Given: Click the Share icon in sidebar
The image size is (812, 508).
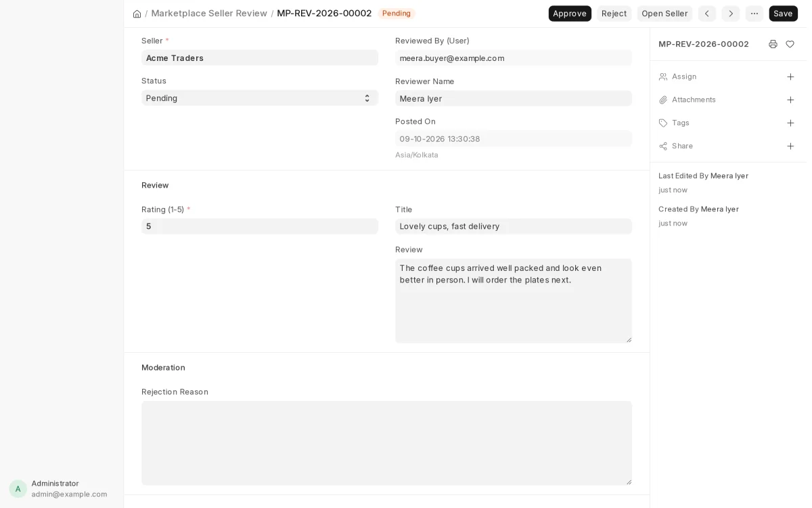Looking at the screenshot, I should (663, 146).
